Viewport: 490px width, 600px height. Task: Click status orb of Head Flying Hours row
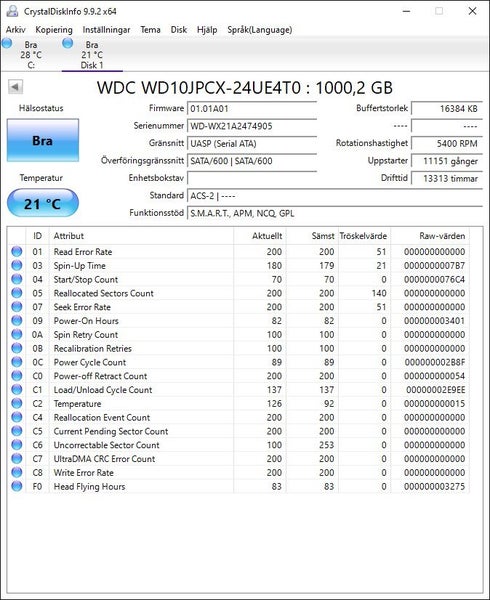pyautogui.click(x=17, y=486)
